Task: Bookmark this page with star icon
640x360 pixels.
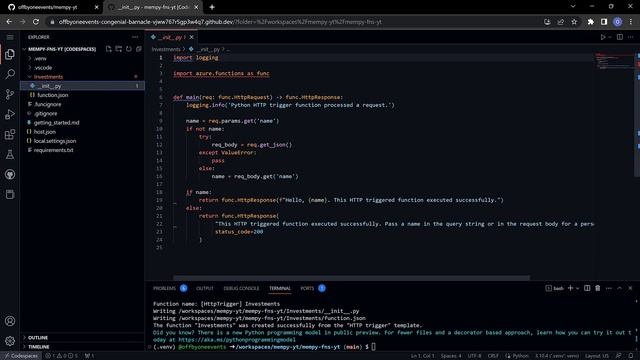Action: pyautogui.click(x=574, y=22)
